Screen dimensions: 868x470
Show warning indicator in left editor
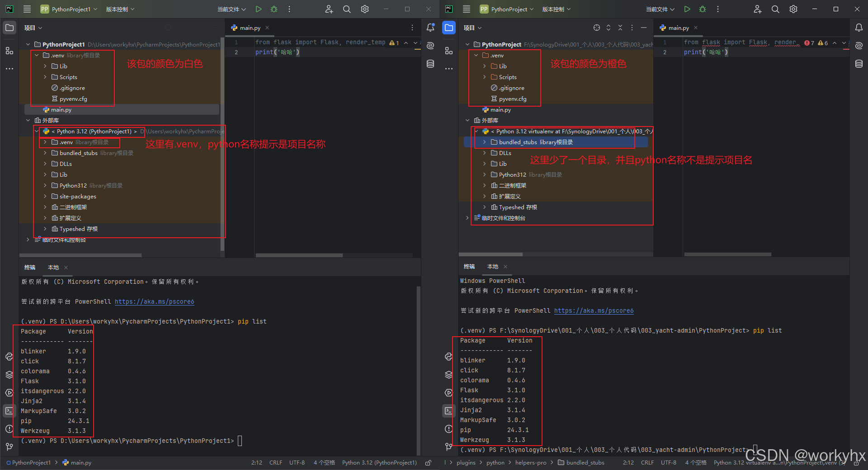click(x=394, y=43)
